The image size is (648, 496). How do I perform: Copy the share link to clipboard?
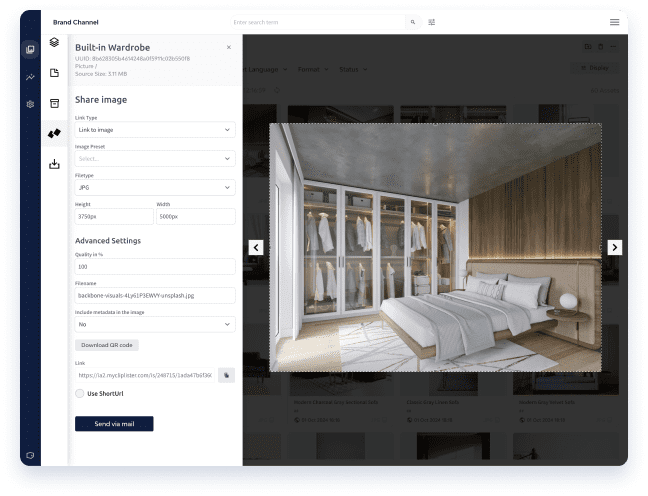(226, 375)
